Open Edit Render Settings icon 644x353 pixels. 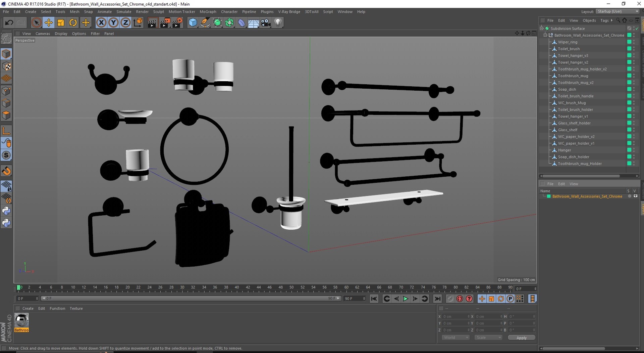click(177, 23)
